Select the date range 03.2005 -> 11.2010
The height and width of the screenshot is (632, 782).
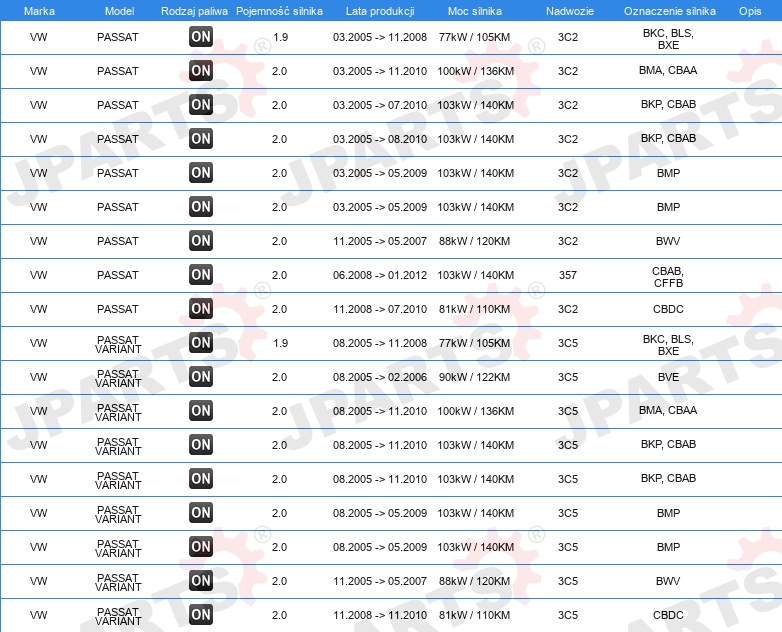pos(380,71)
